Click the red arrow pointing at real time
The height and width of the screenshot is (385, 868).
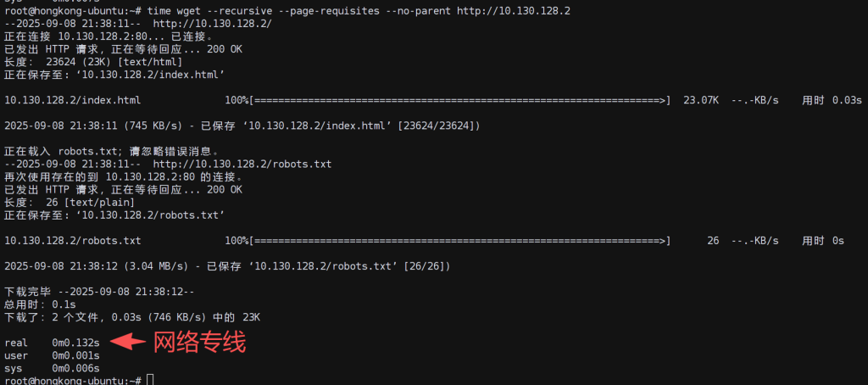126,342
